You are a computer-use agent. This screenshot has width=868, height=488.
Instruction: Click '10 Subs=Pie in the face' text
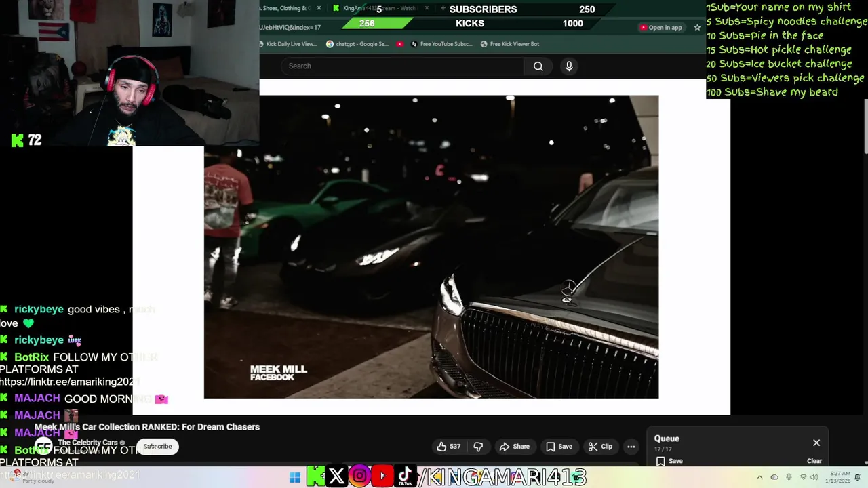click(x=765, y=35)
